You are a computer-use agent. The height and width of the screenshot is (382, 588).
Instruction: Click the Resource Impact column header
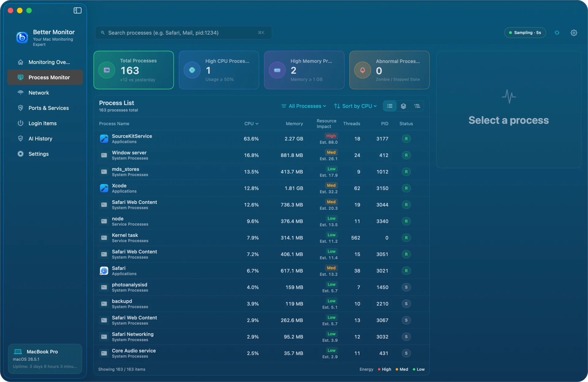click(x=326, y=124)
